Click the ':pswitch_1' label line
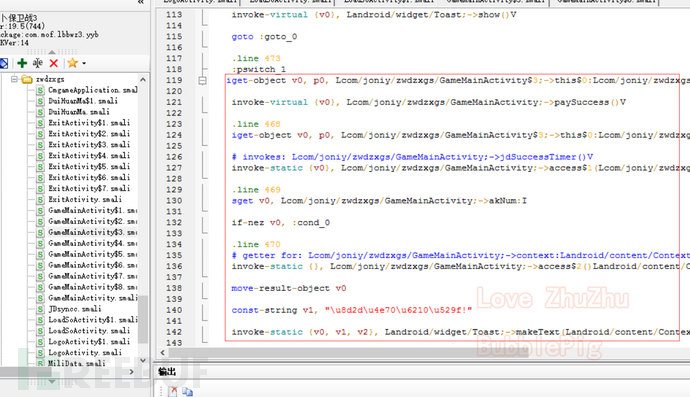 (x=259, y=70)
